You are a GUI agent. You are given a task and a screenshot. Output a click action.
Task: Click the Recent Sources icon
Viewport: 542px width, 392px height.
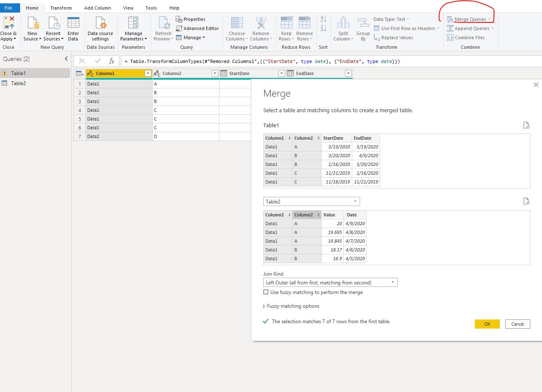(53, 23)
